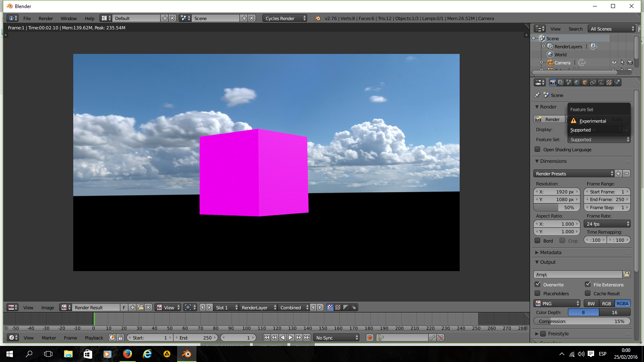Toggle Camera visibility eye in outliner

click(x=614, y=63)
